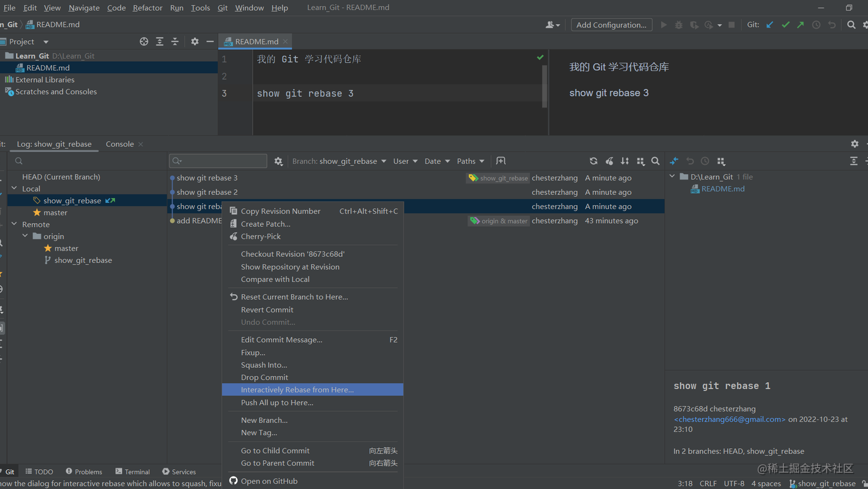This screenshot has height=489, width=868.
Task: Click the Refresh icon in the Git log toolbar
Action: click(593, 161)
